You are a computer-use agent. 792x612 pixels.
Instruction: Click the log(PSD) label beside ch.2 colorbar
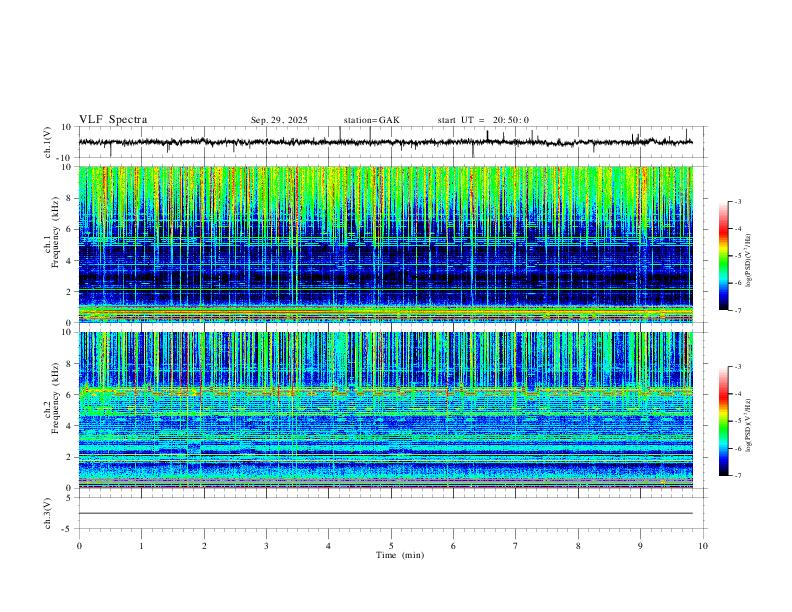(x=748, y=426)
